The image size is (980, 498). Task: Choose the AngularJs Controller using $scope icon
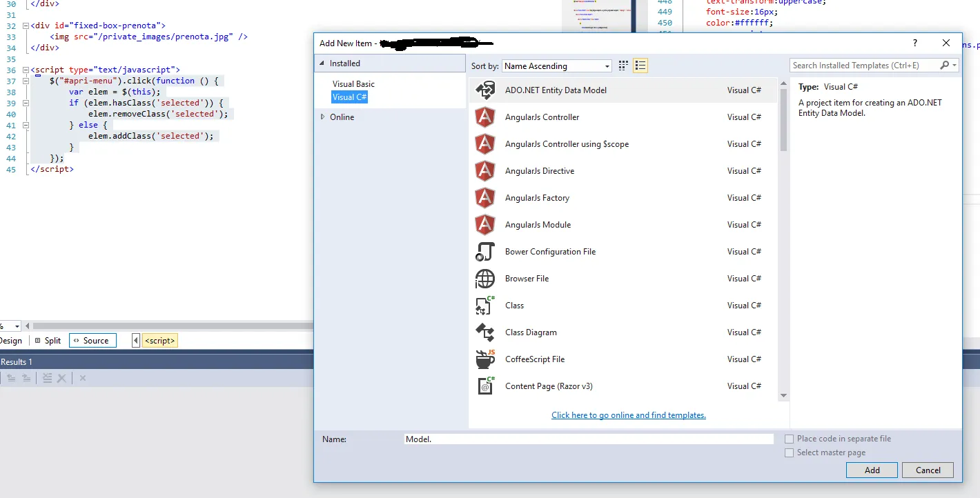[x=485, y=144]
